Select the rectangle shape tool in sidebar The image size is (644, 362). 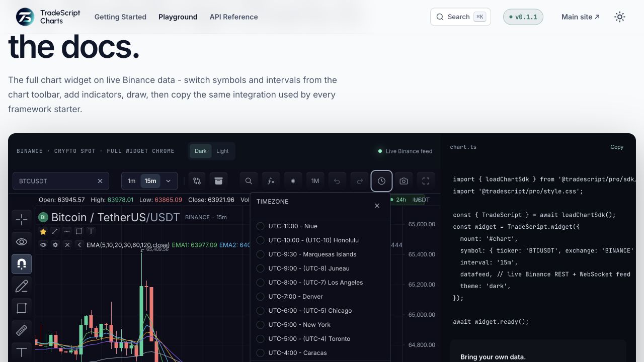coord(22,308)
